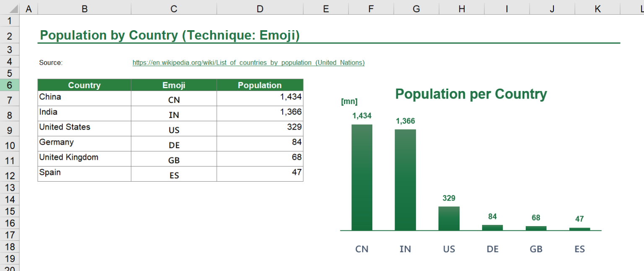The width and height of the screenshot is (644, 271).
Task: Click the DE axis label below chart
Action: point(492,249)
